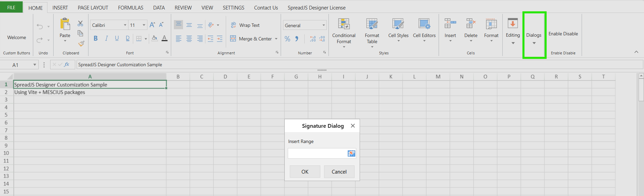Cancel the Signature Dialog
The image size is (644, 196).
pos(339,172)
